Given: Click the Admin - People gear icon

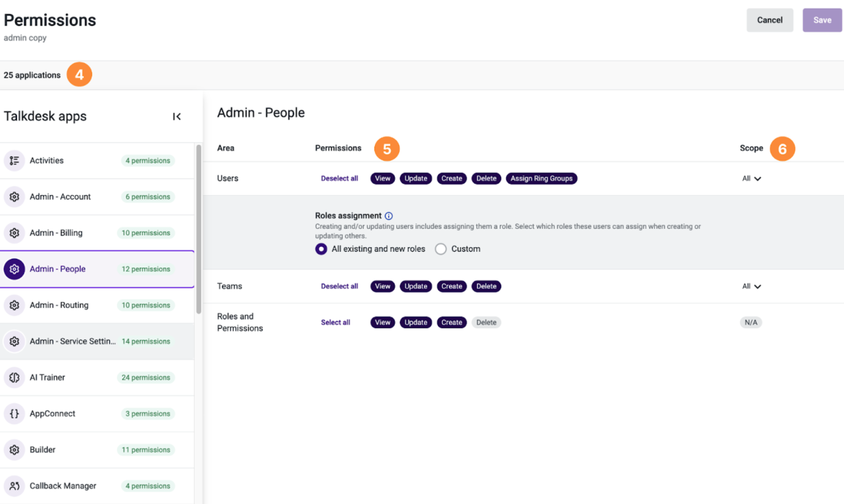Looking at the screenshot, I should coord(14,269).
